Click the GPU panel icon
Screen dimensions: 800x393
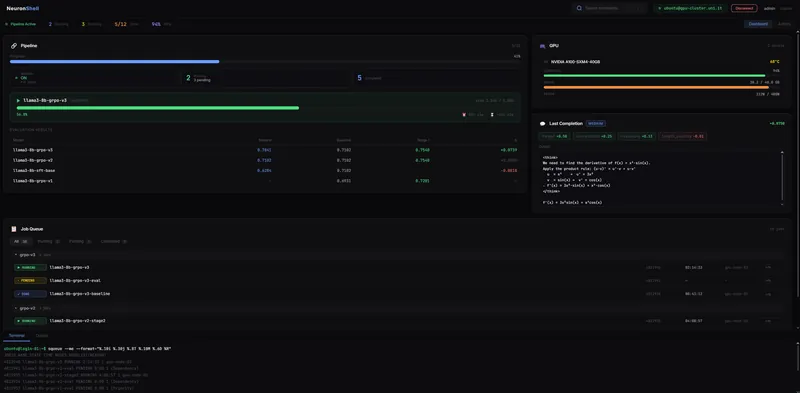point(542,45)
